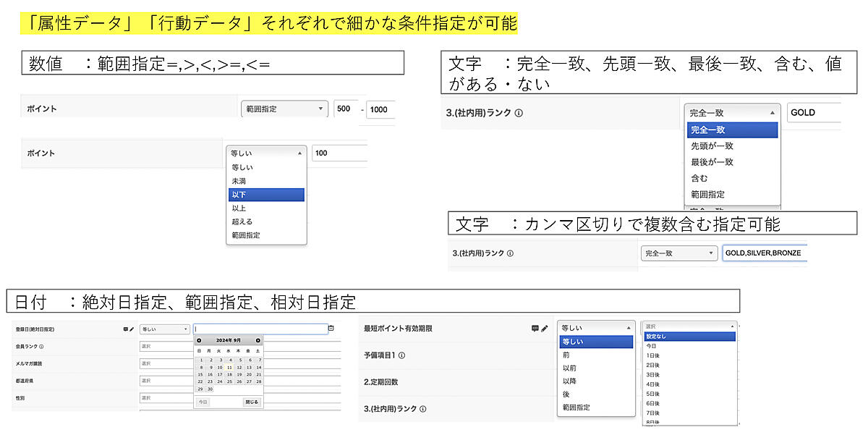Open 完全一致 dropdown beside GOLD,SILVER,BRONZE field

click(678, 253)
